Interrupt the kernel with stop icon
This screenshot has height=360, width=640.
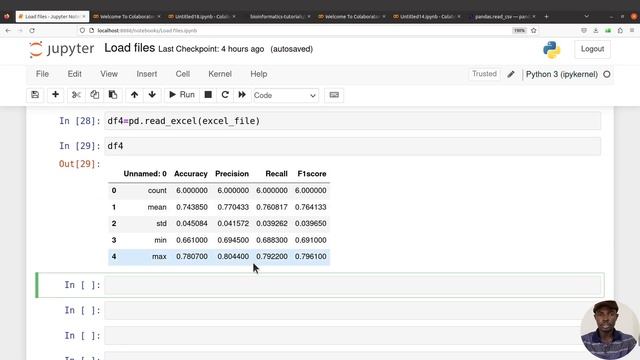click(x=208, y=95)
